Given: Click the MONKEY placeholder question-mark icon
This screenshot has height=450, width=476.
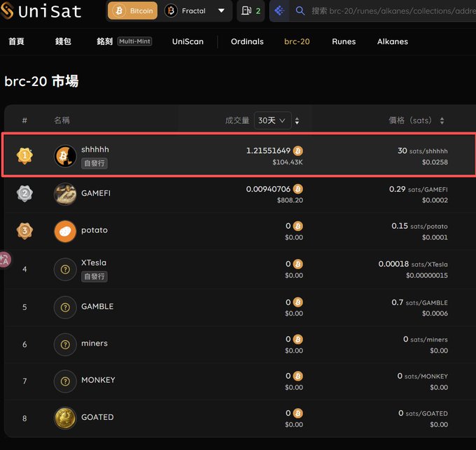Looking at the screenshot, I should (65, 381).
